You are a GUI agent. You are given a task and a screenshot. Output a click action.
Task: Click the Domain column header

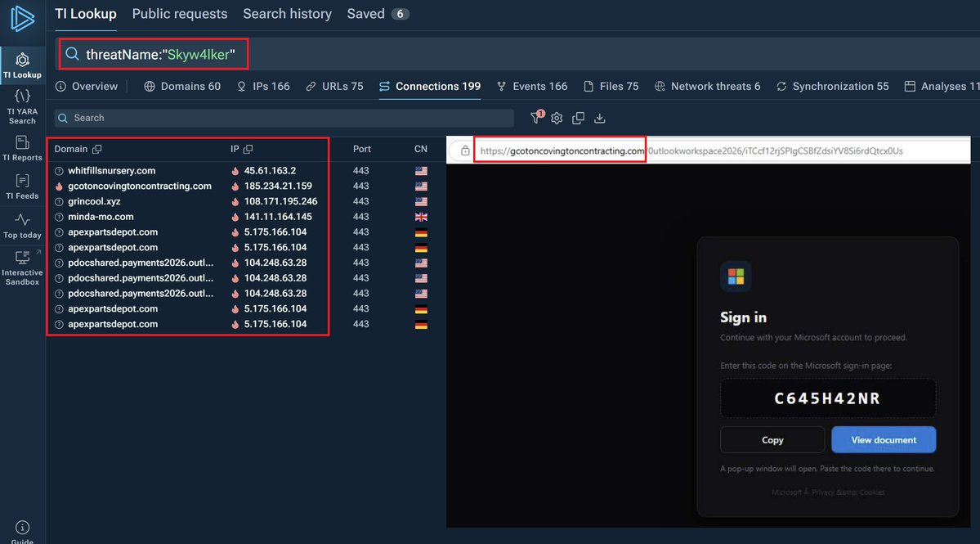70,149
